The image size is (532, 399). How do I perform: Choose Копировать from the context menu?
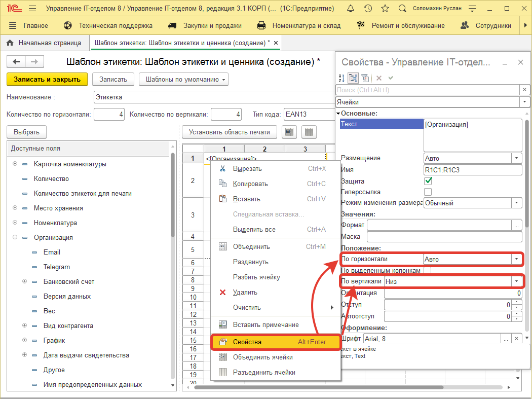pos(250,184)
